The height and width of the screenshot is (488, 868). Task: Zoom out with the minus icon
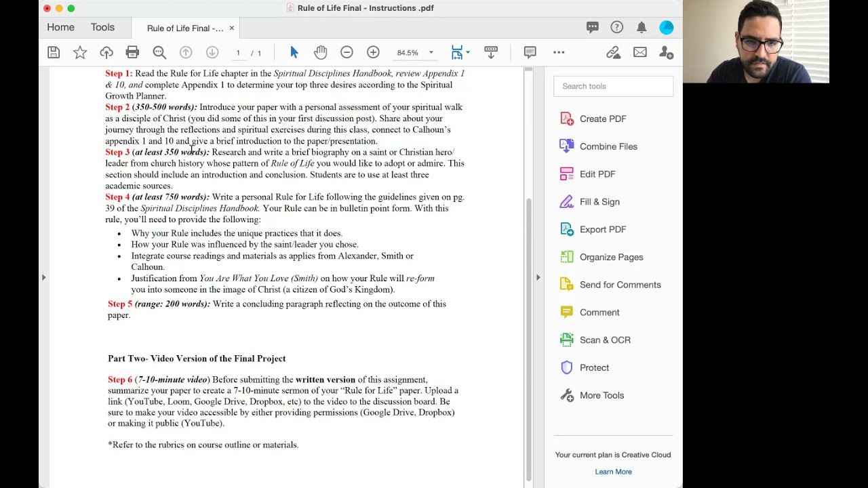click(347, 52)
